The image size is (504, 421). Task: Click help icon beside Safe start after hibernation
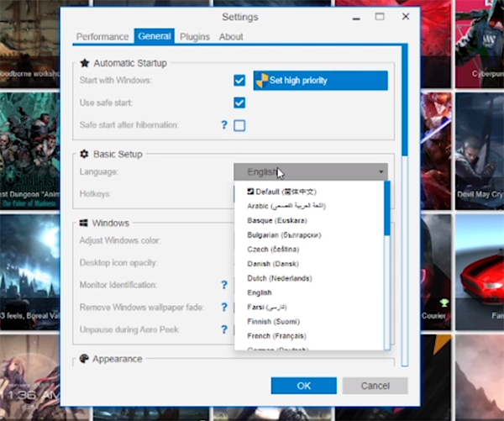224,125
